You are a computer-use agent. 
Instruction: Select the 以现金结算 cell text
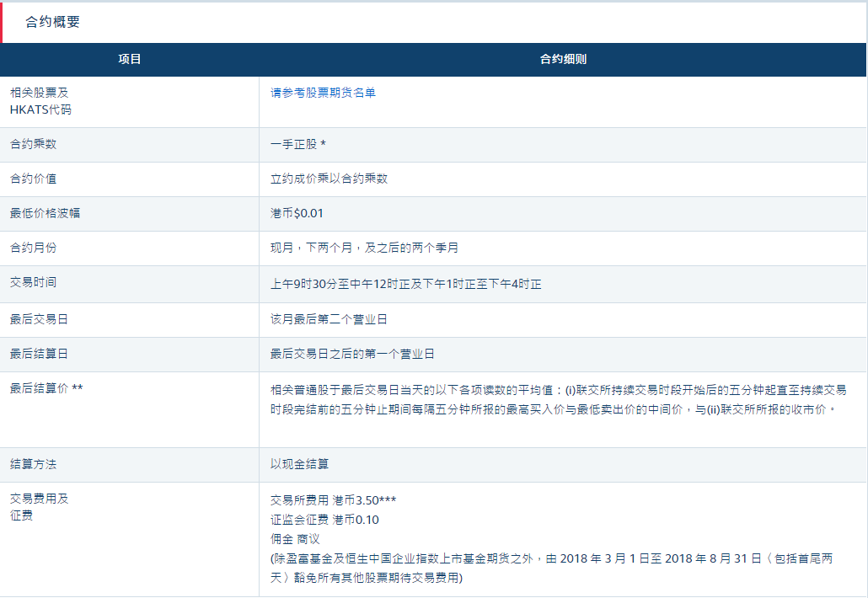(299, 464)
